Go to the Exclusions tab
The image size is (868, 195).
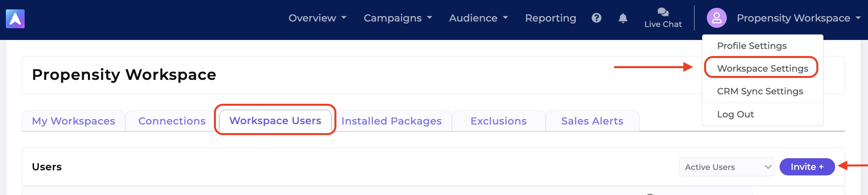click(498, 121)
